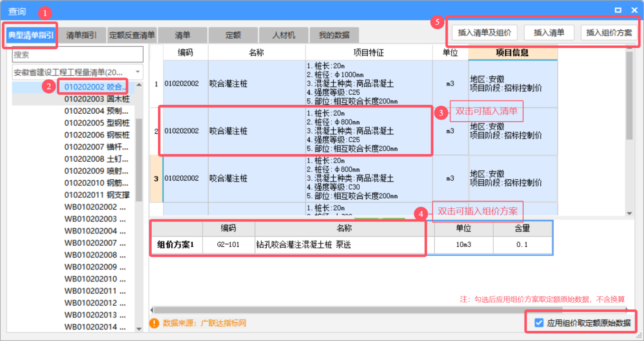Toggle 应用组价取定额原始数据 checkbox
The width and height of the screenshot is (644, 341).
[539, 323]
